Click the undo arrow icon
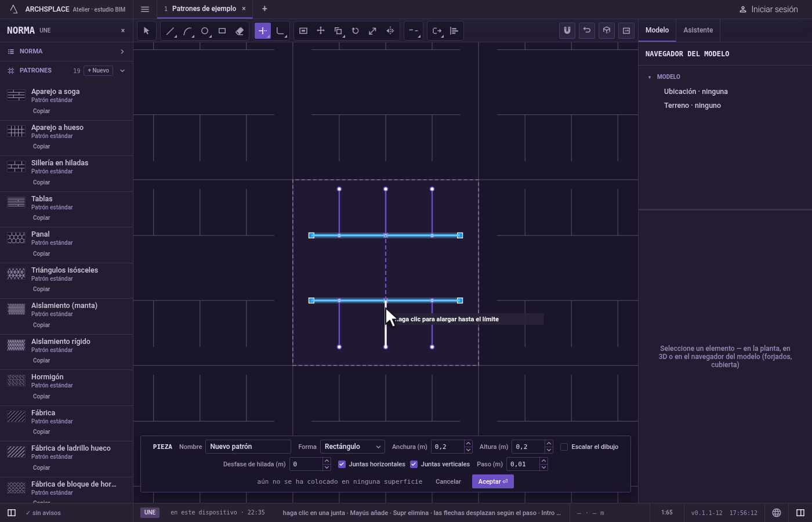Image resolution: width=812 pixels, height=522 pixels. [587, 31]
